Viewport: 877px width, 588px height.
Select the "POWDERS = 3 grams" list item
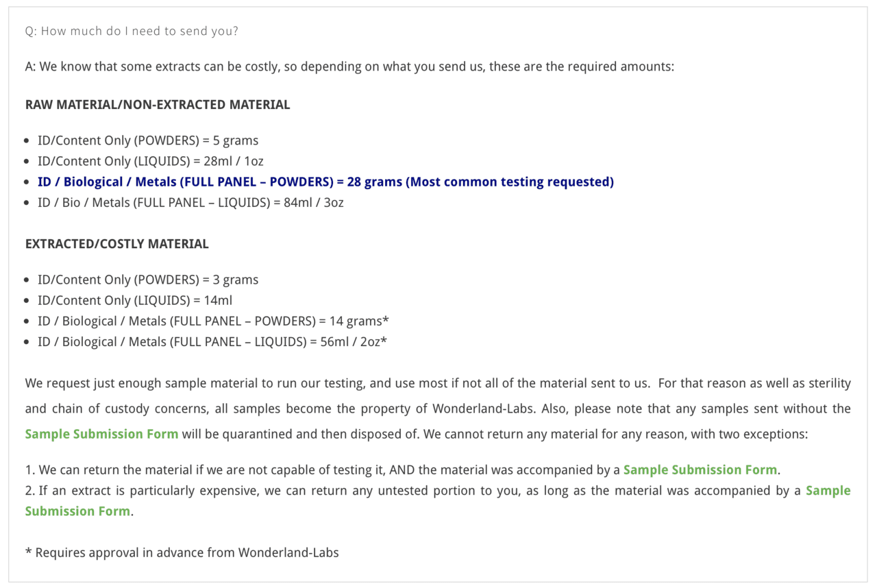coord(148,280)
